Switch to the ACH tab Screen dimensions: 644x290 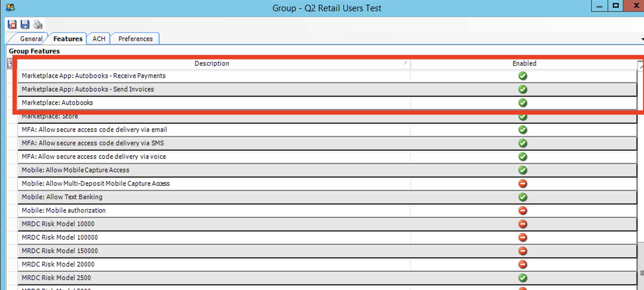[x=99, y=38]
